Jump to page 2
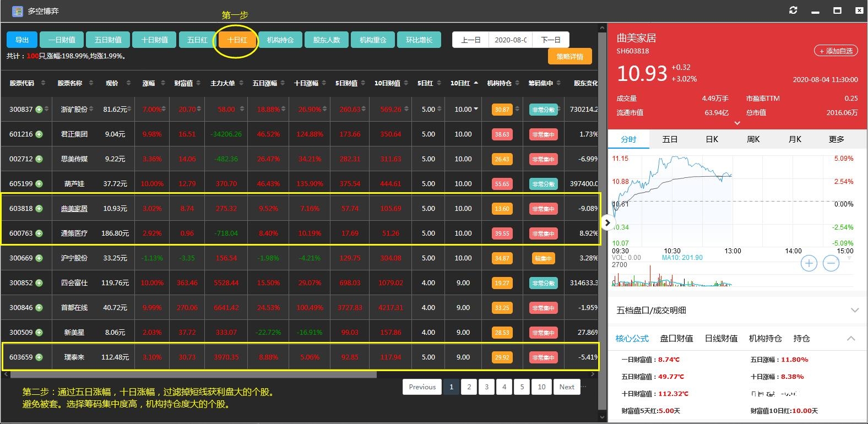The height and width of the screenshot is (424, 868). [x=469, y=387]
